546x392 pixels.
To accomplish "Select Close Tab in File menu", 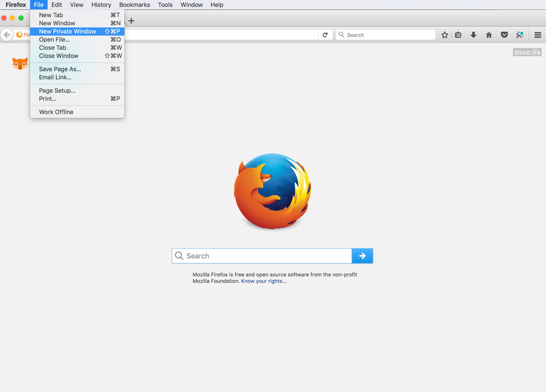I will pos(77,48).
